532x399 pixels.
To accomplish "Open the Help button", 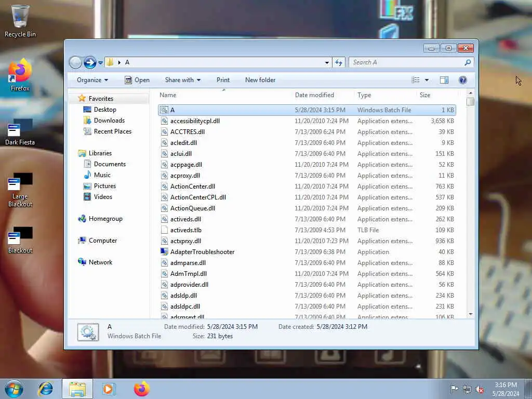I will tap(463, 80).
